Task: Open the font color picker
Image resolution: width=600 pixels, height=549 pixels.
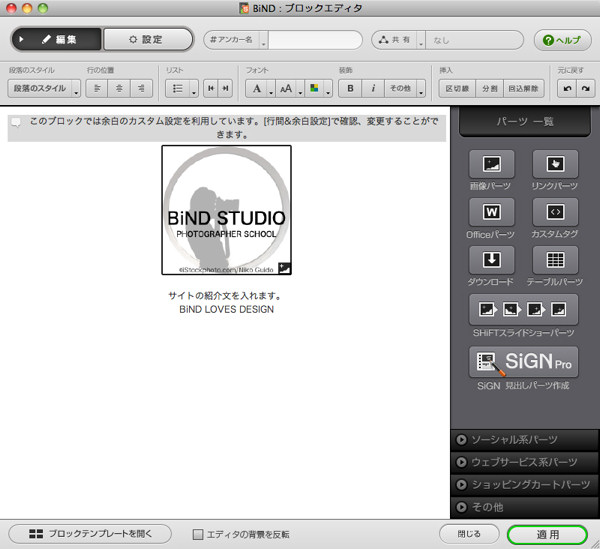Action: [x=314, y=89]
